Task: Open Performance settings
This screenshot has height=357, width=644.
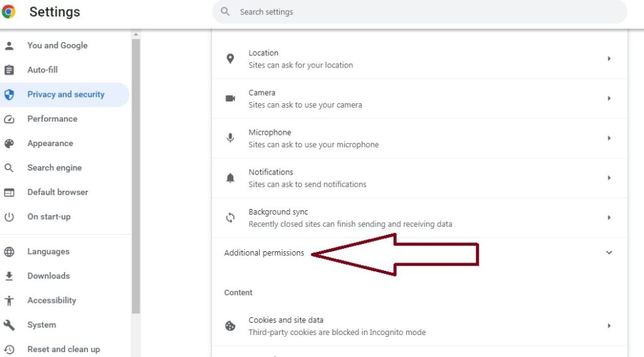Action: point(65,119)
